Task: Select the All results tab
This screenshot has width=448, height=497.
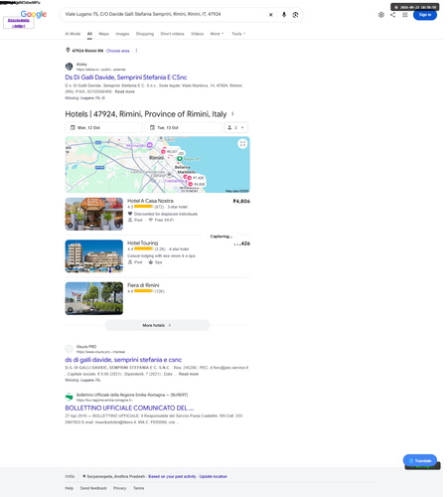Action: [89, 34]
